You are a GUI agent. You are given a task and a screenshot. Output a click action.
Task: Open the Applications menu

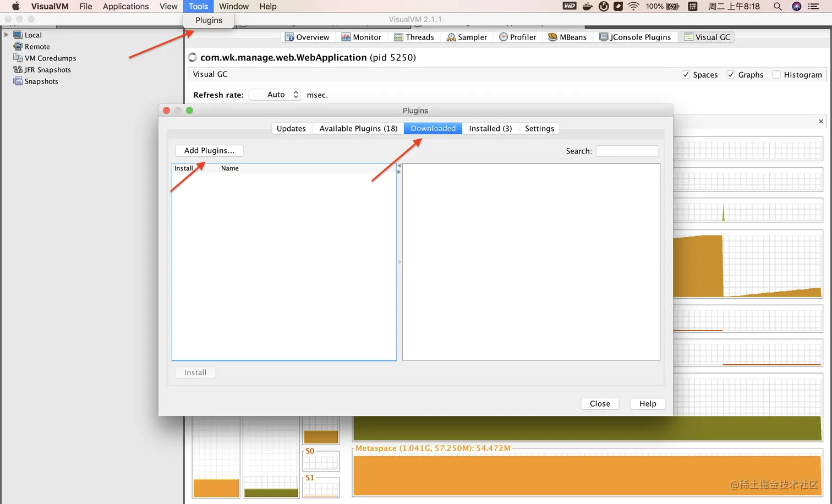[125, 6]
